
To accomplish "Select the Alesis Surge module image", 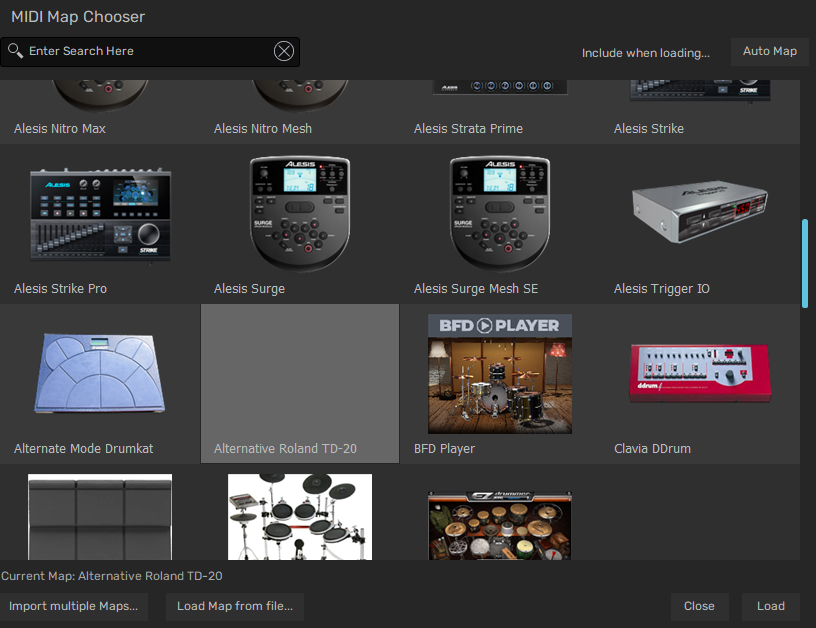I will click(300, 213).
